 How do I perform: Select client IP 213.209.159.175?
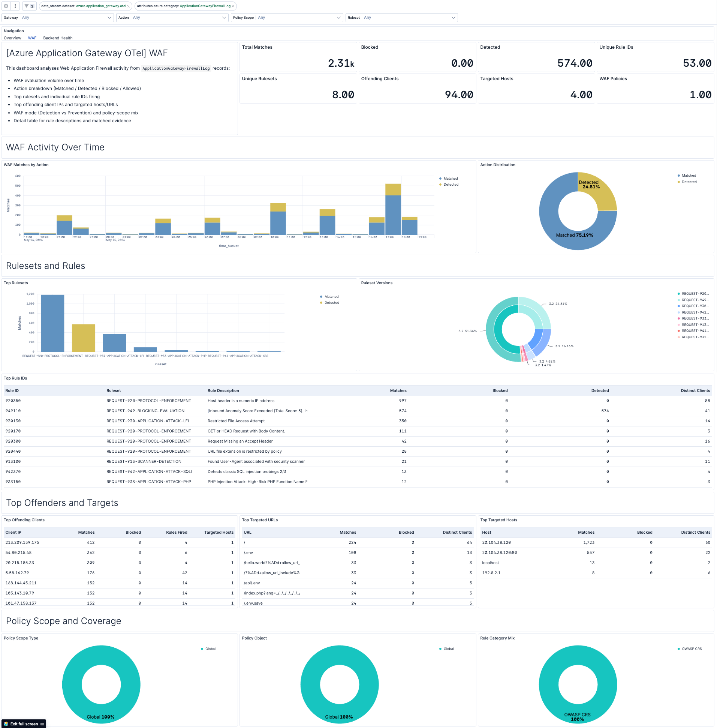click(22, 543)
